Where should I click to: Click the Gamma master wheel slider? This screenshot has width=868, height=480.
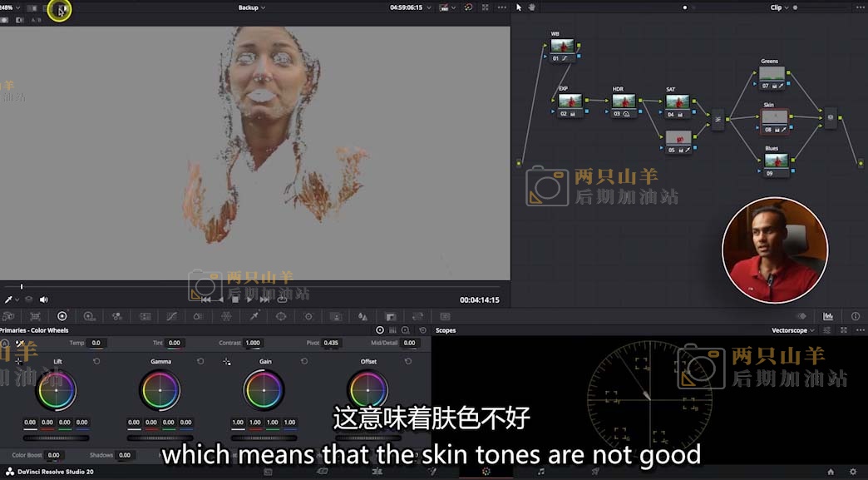160,438
